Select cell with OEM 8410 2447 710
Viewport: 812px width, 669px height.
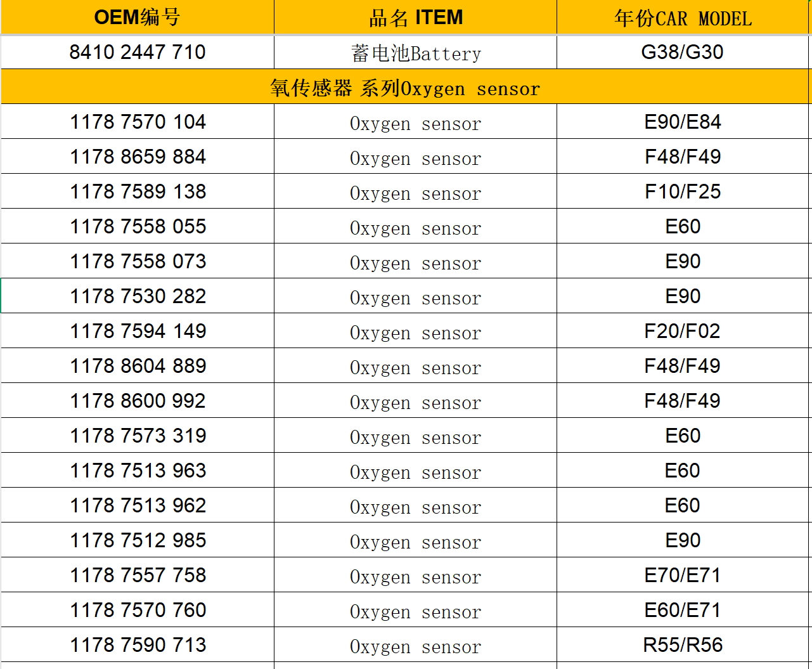137,52
